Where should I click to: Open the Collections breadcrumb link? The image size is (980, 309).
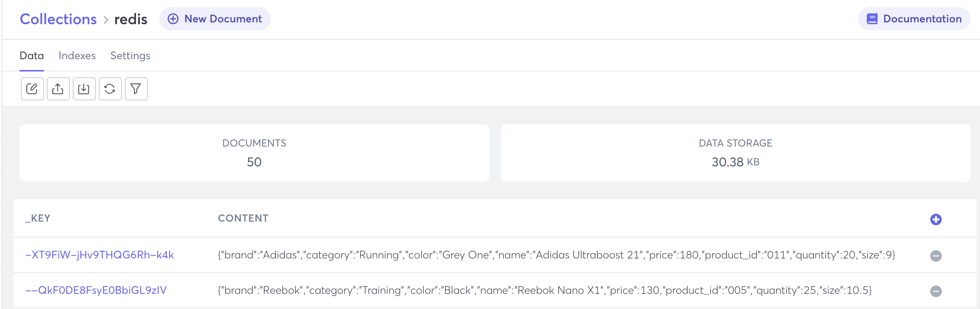coord(58,19)
